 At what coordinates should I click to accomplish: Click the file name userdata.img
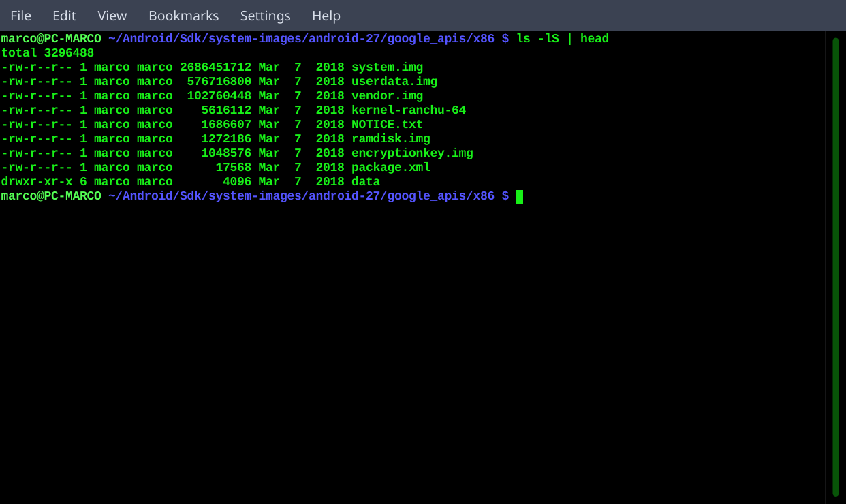coord(394,82)
